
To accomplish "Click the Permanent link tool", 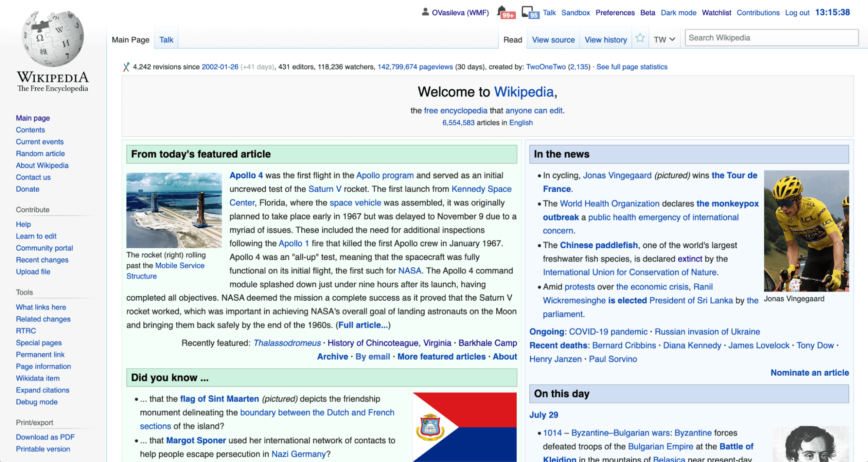I will 40,354.
